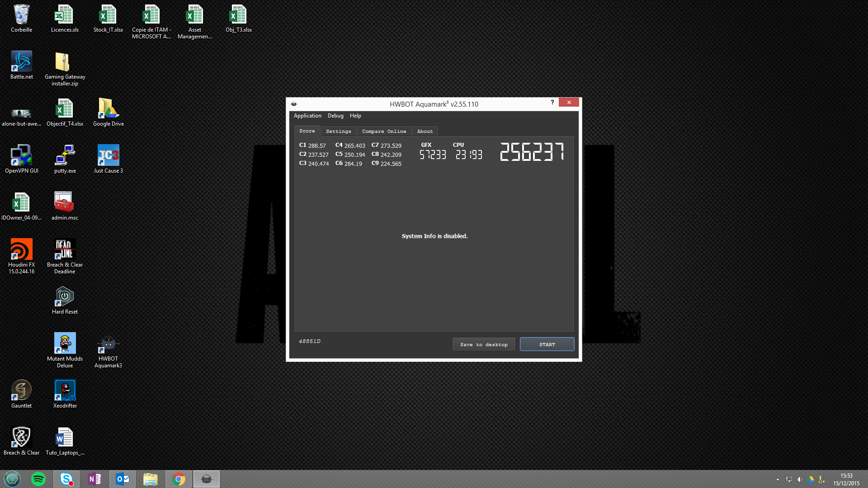The height and width of the screenshot is (488, 868).
Task: Switch to the Settings tab
Action: (338, 131)
